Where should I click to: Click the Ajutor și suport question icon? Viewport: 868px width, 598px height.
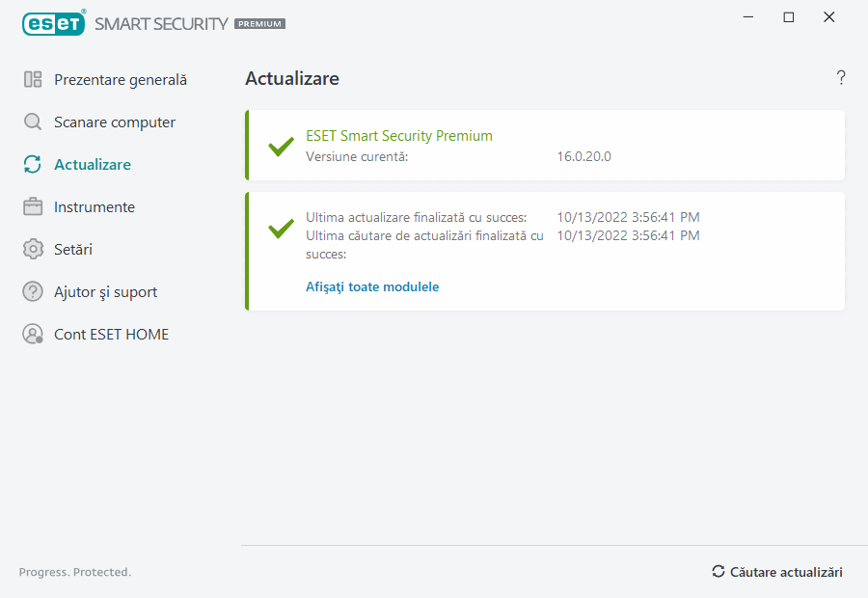click(33, 292)
